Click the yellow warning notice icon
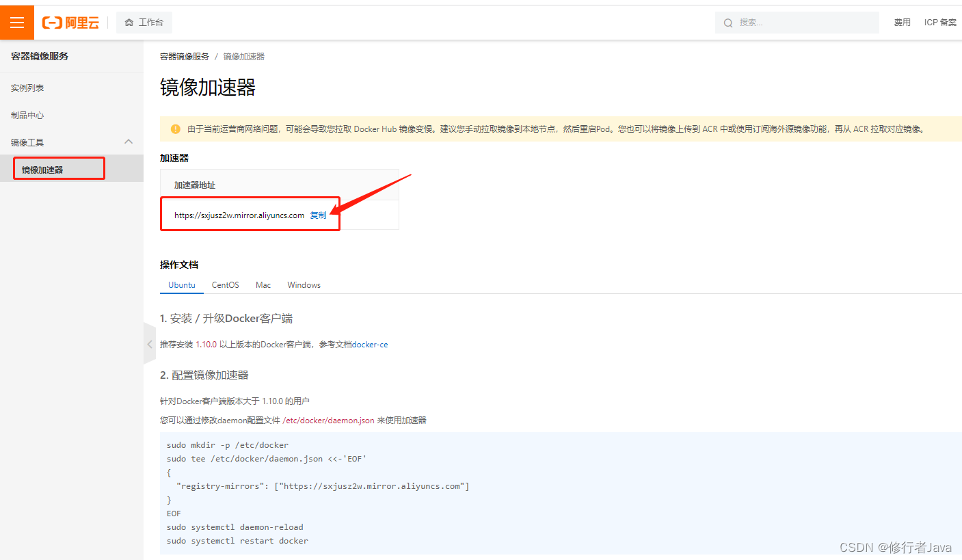Screen dimensions: 962x560 176,129
